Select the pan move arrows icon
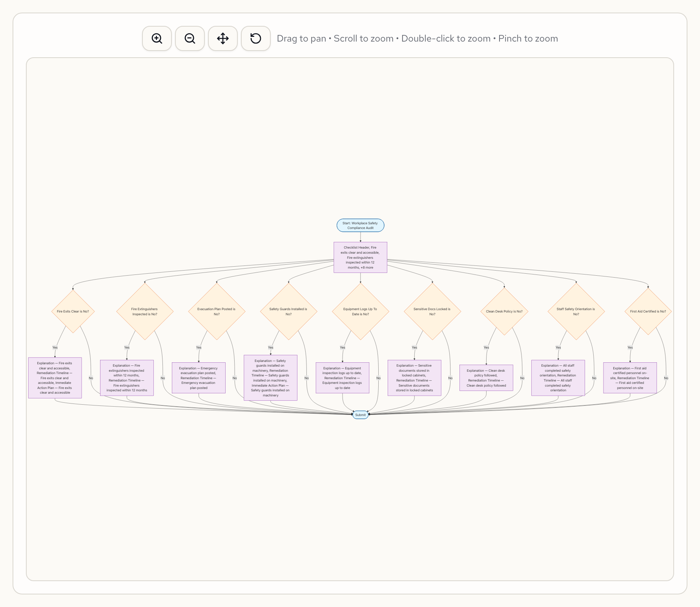This screenshot has width=700, height=607. coord(223,38)
